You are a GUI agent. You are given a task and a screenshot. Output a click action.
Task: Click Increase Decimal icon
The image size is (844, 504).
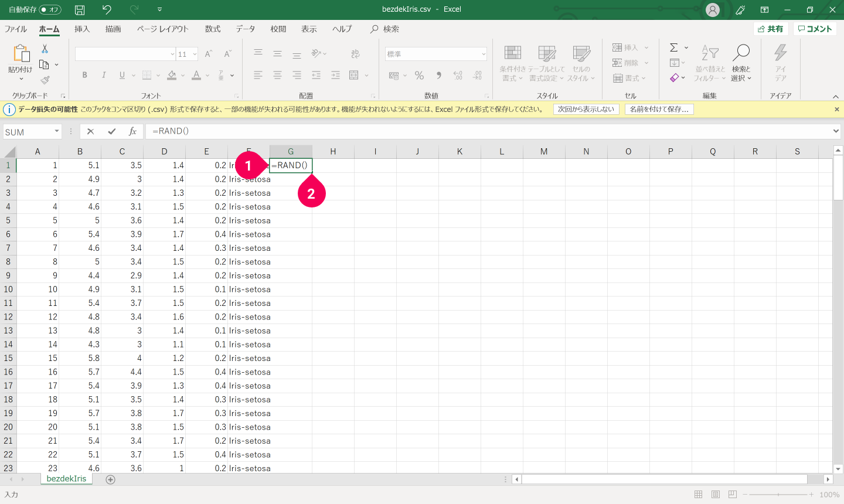pos(458,75)
